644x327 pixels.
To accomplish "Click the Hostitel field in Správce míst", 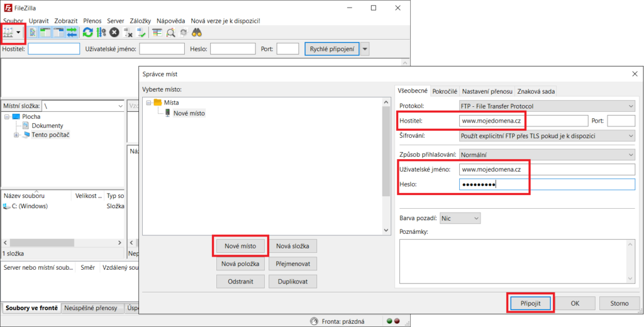I will pos(524,121).
